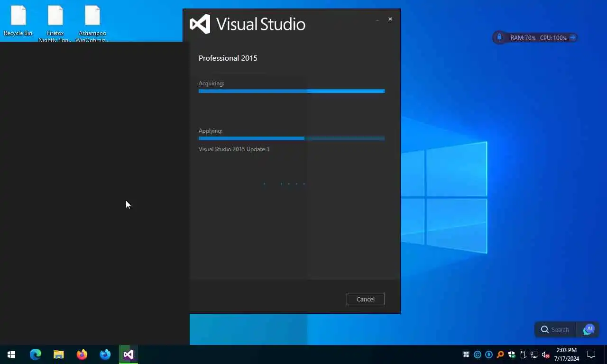Open the floating Search box

click(x=555, y=329)
